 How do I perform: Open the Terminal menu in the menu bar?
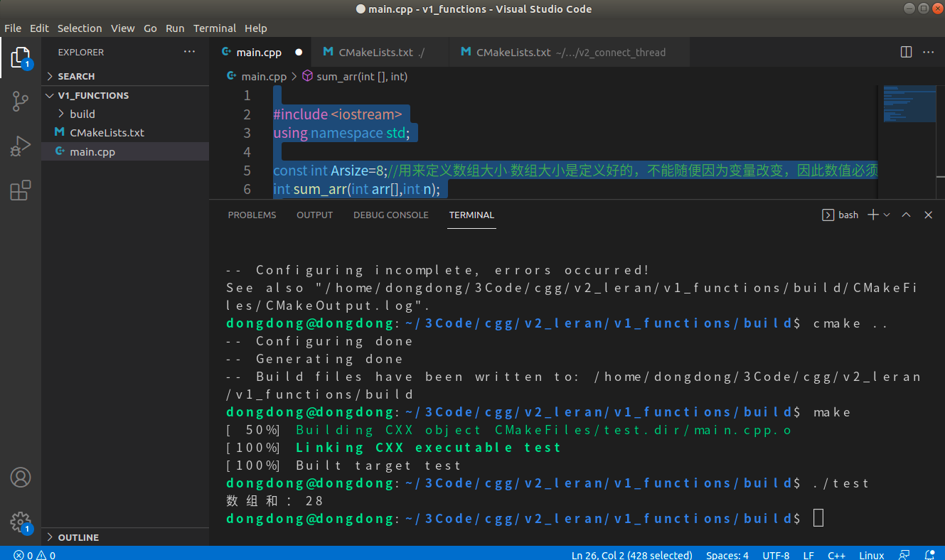pyautogui.click(x=215, y=28)
